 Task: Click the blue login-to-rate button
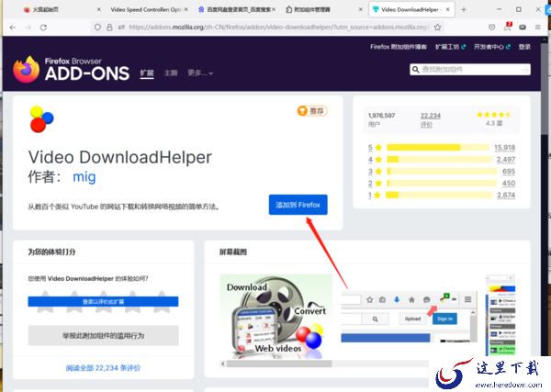[x=103, y=301]
